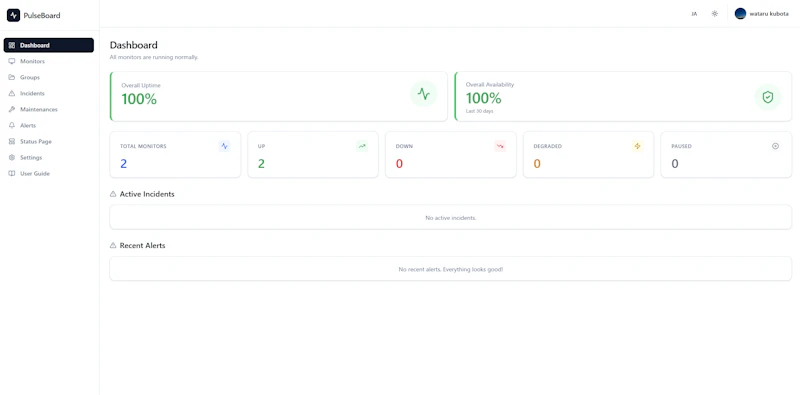Select the Dashboard sidebar item
Image resolution: width=800 pixels, height=395 pixels.
pyautogui.click(x=48, y=45)
